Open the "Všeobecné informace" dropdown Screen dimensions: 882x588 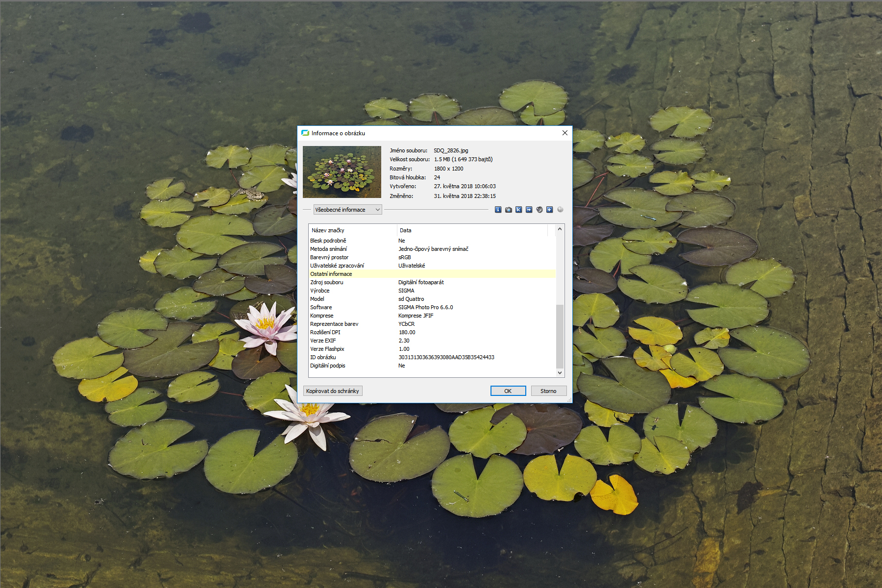pyautogui.click(x=347, y=210)
